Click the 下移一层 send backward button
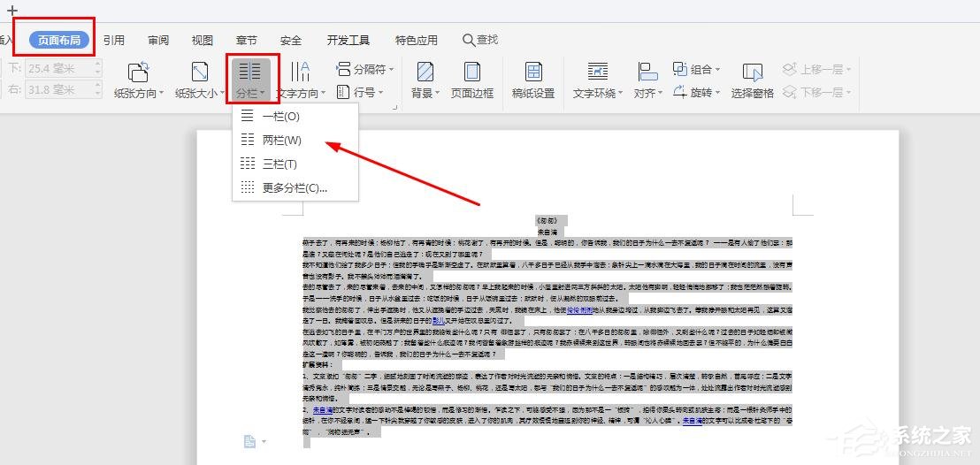 (x=816, y=93)
